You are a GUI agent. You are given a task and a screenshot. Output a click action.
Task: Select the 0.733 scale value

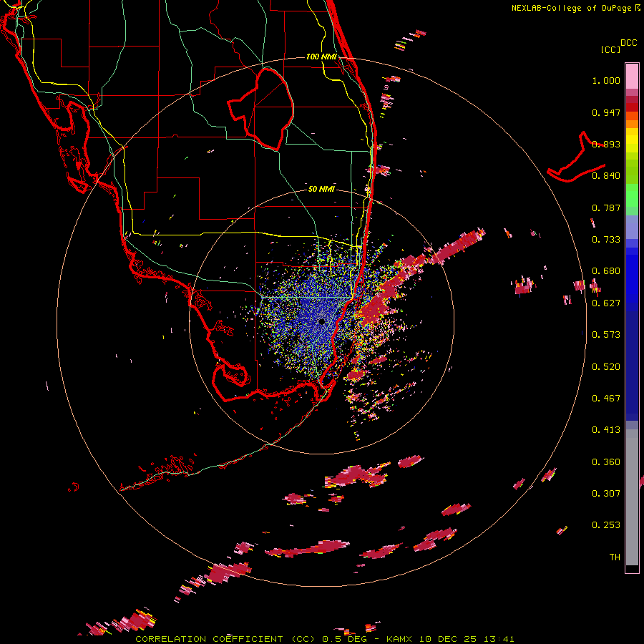606,240
